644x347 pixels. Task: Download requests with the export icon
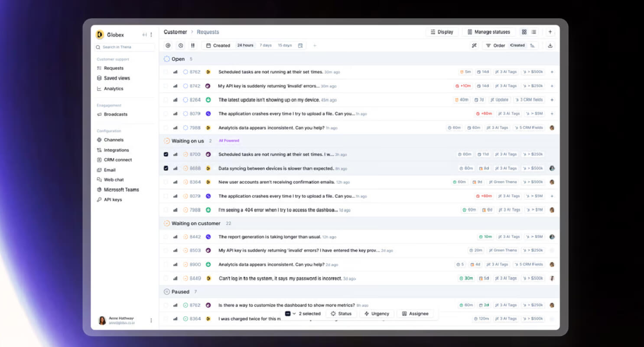pyautogui.click(x=550, y=46)
